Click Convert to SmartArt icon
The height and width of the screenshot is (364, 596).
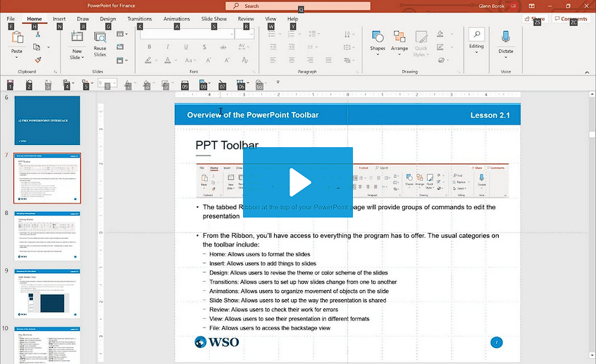tap(347, 60)
